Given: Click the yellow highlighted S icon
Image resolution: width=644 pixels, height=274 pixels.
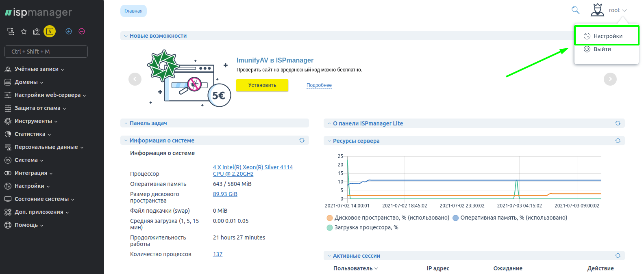Looking at the screenshot, I should (x=50, y=31).
